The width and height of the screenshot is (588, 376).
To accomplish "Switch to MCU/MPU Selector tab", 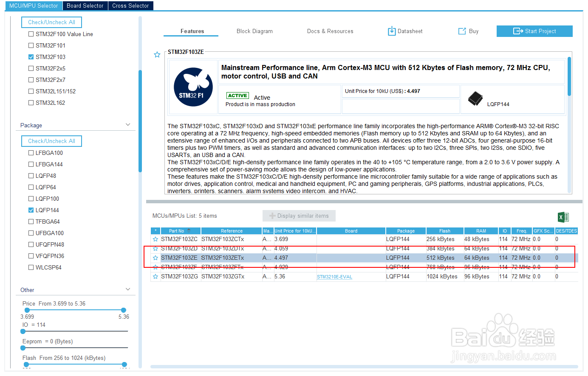I will [x=34, y=6].
